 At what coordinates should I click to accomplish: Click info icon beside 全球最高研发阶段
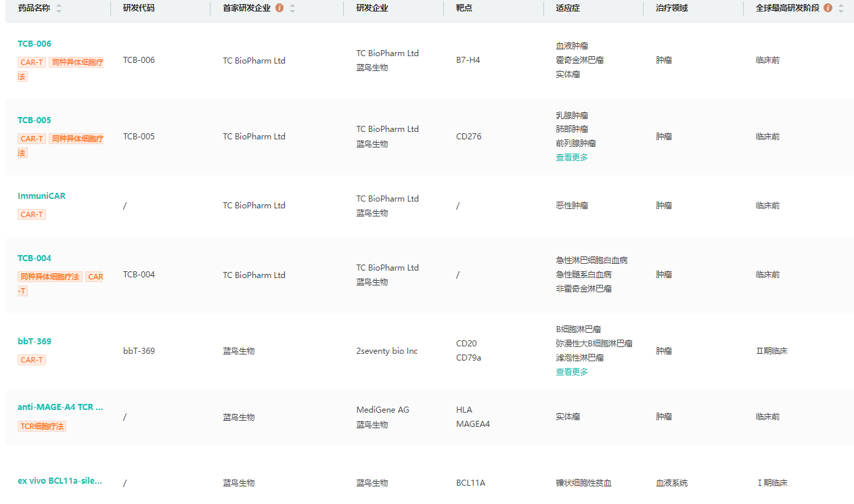tap(828, 8)
